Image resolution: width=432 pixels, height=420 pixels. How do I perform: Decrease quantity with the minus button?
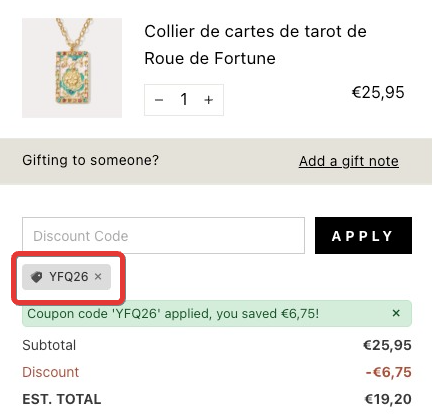click(159, 100)
